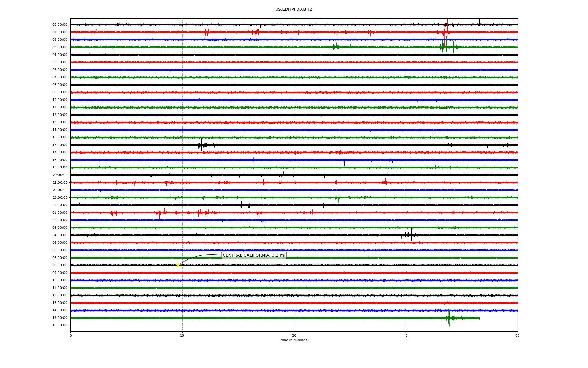Image resolution: width=588 pixels, height=368 pixels.
Task: Click the 15 tick label on the x-axis
Action: tap(182, 335)
